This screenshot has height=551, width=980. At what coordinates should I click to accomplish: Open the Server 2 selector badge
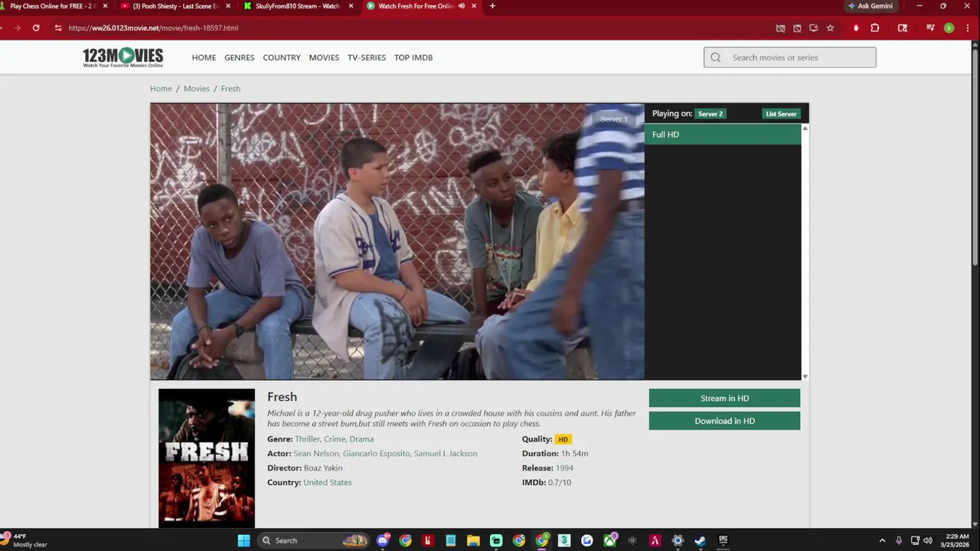[x=710, y=114]
